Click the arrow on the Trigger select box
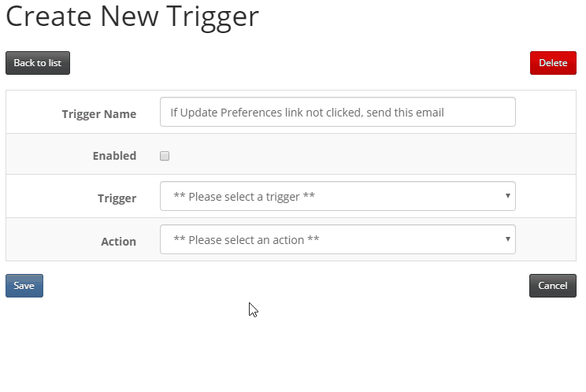The image size is (586, 392). (x=507, y=196)
